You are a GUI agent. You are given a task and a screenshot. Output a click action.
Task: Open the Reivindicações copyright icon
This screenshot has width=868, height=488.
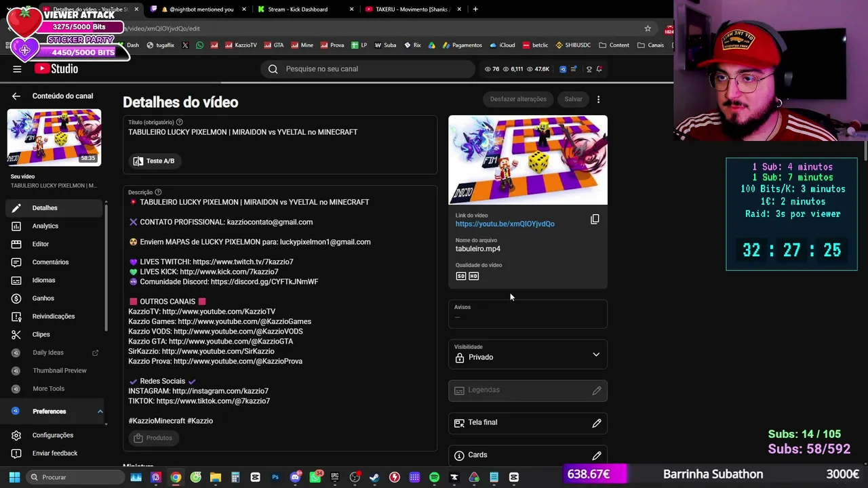click(16, 317)
